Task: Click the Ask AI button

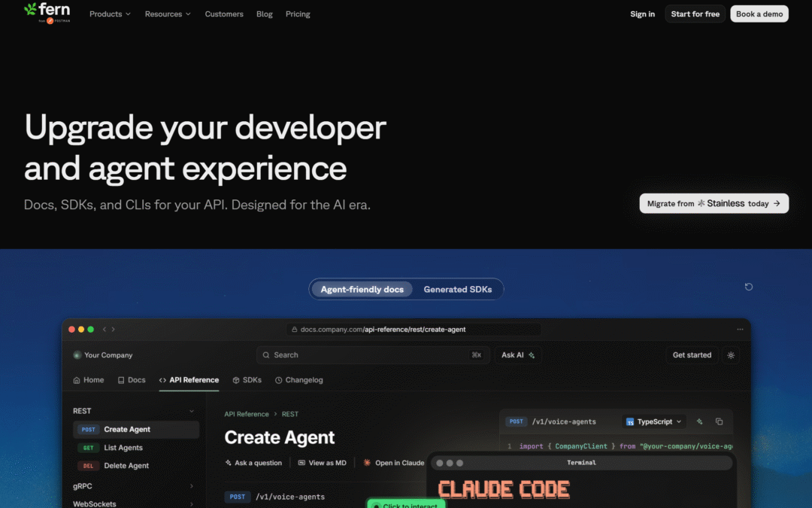Action: click(x=518, y=355)
